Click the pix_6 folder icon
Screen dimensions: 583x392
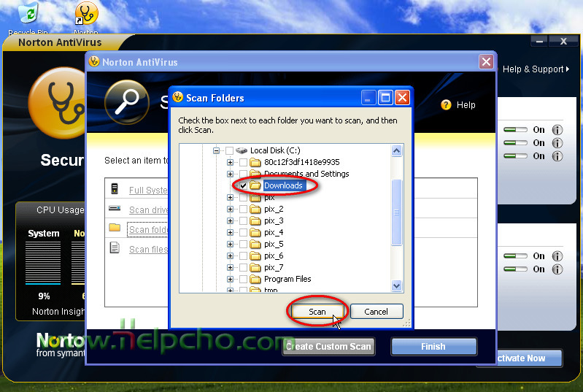click(x=255, y=256)
